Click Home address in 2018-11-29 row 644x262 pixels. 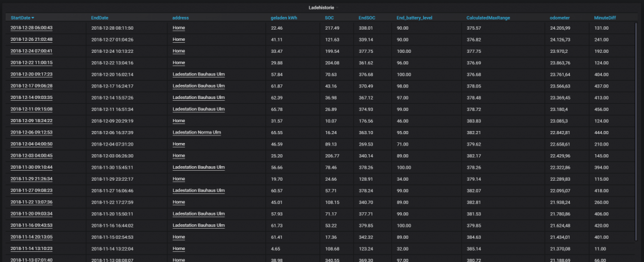(x=179, y=179)
